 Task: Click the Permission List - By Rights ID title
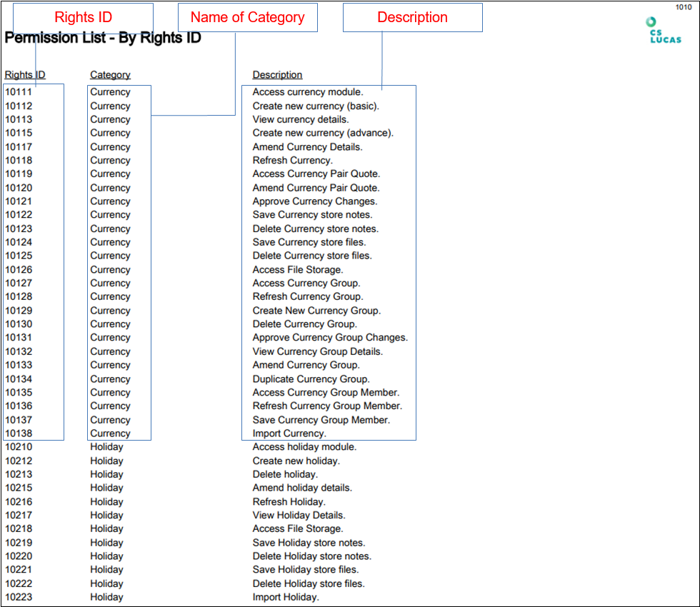click(x=103, y=39)
